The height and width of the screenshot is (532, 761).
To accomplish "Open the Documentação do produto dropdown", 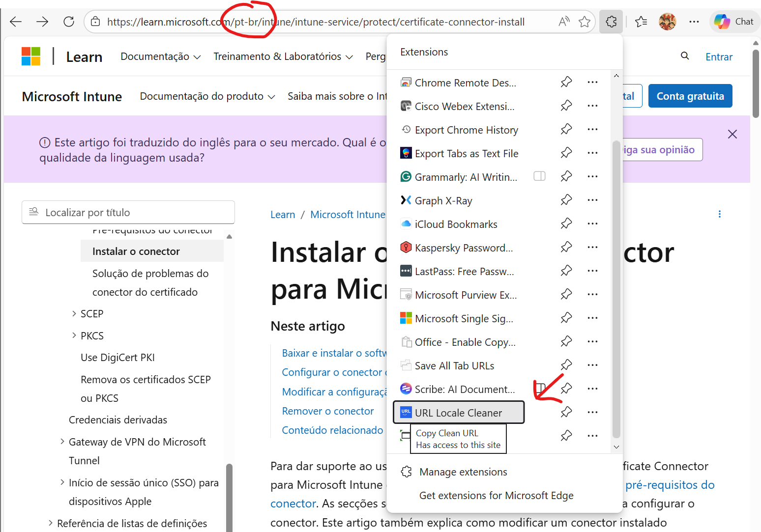I will (x=206, y=96).
